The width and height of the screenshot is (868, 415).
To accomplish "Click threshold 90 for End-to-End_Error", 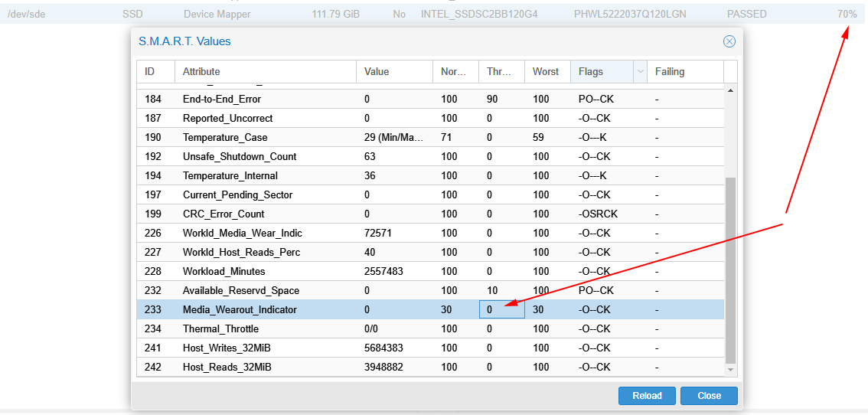I will pos(492,100).
